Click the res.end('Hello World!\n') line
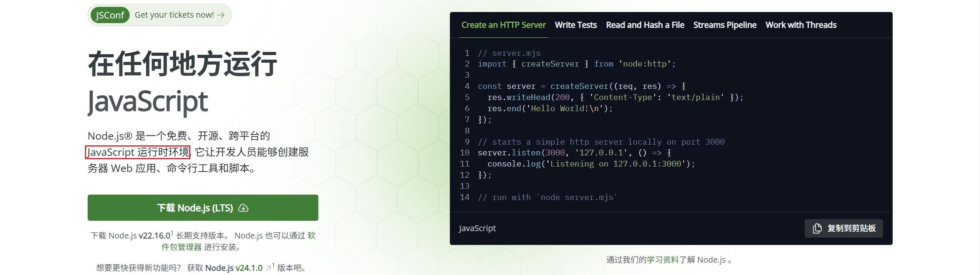Image resolution: width=980 pixels, height=275 pixels. point(550,108)
